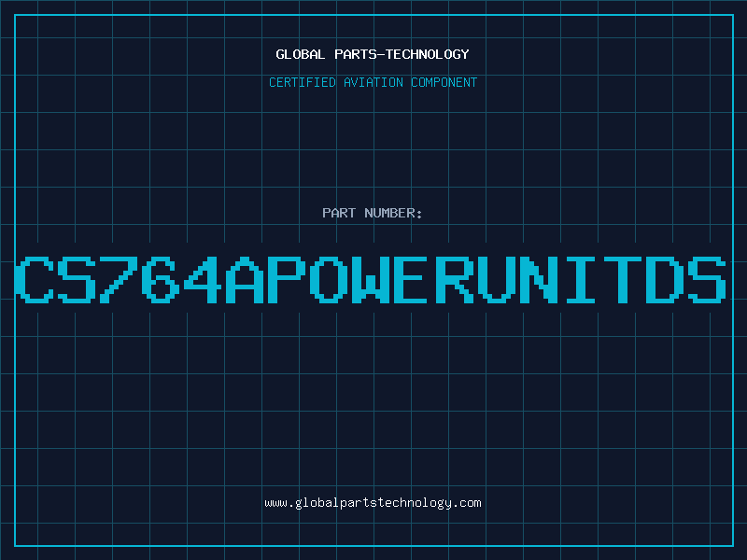
Task: Click the letter A in the part number
Action: [247, 279]
